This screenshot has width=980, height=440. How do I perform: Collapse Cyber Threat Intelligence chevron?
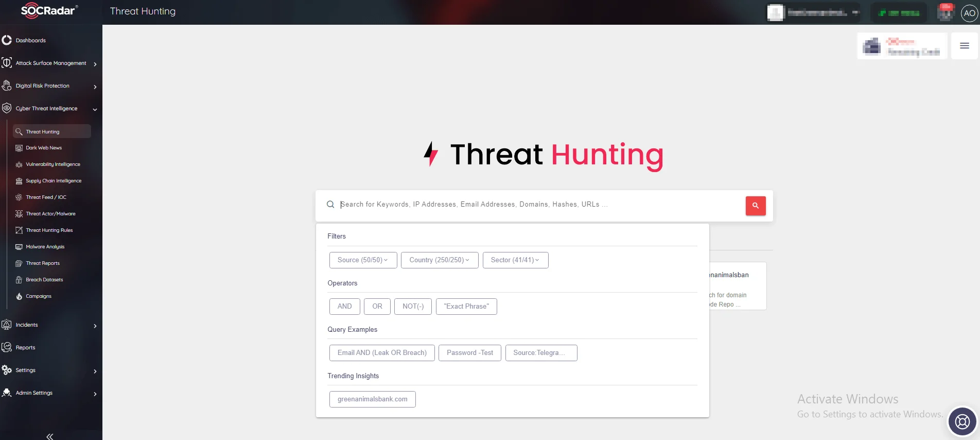[95, 109]
